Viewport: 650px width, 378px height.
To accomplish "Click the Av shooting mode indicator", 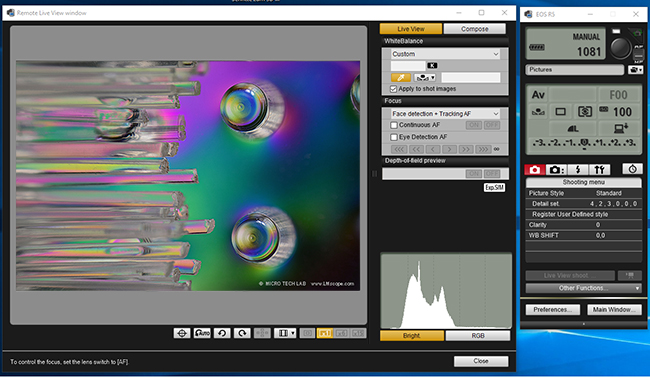I will (538, 95).
